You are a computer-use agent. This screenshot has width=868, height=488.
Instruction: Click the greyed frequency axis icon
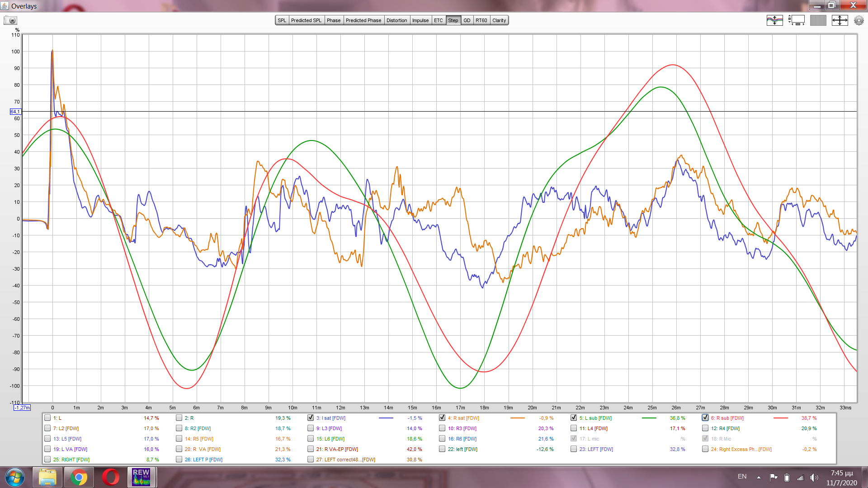(x=818, y=20)
